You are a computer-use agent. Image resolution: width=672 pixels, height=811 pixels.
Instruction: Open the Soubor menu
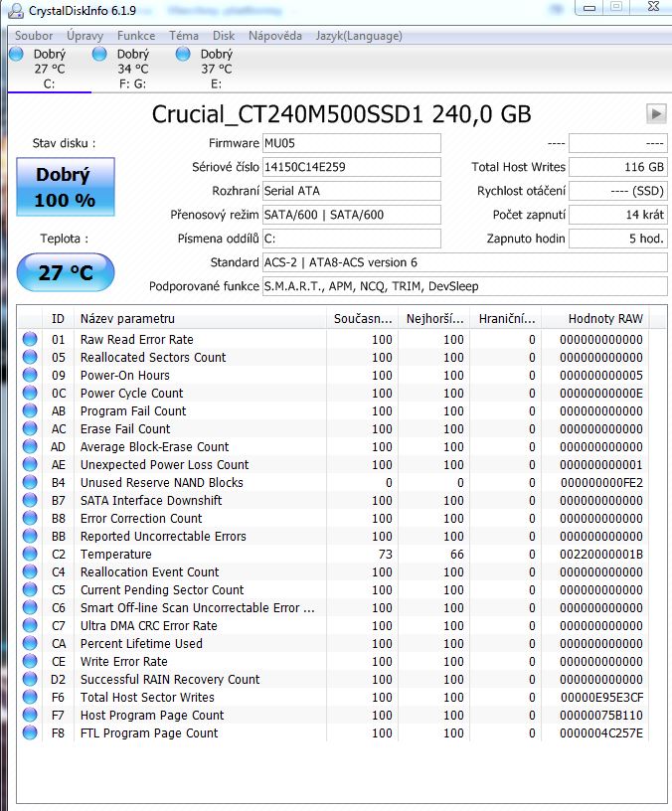34,36
